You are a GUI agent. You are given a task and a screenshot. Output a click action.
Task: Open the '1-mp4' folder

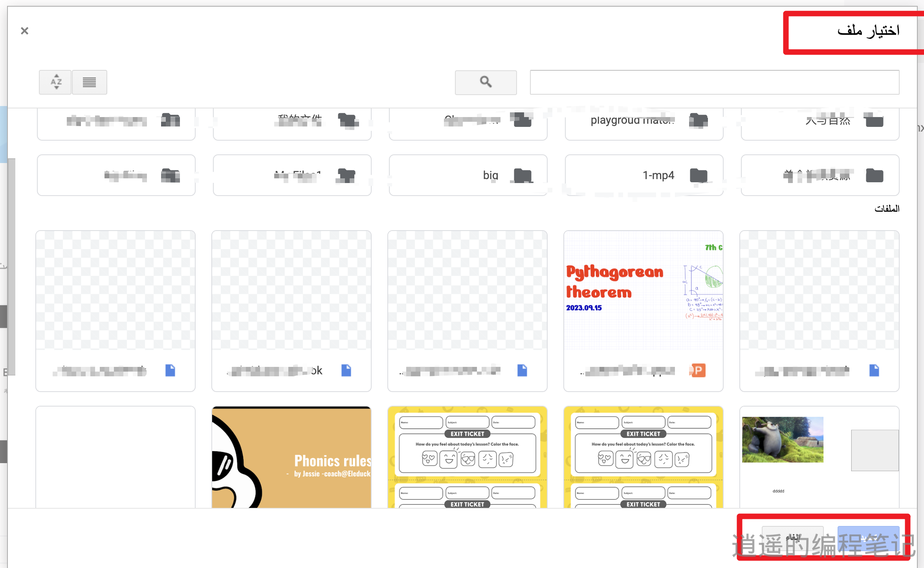coord(643,175)
